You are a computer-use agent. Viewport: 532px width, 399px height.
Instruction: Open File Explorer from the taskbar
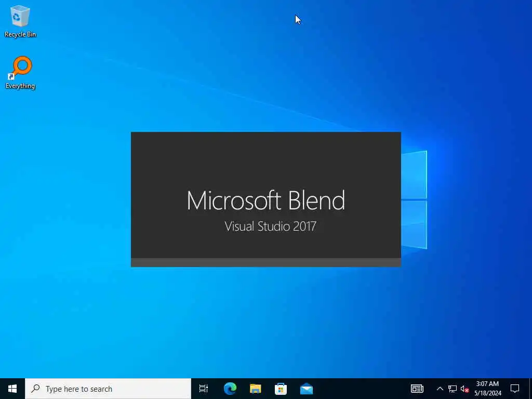256,389
